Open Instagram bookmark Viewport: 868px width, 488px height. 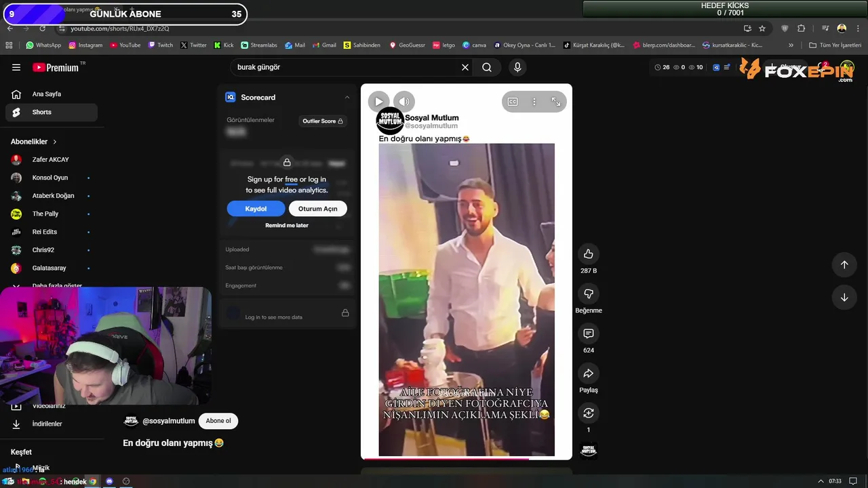pos(85,45)
